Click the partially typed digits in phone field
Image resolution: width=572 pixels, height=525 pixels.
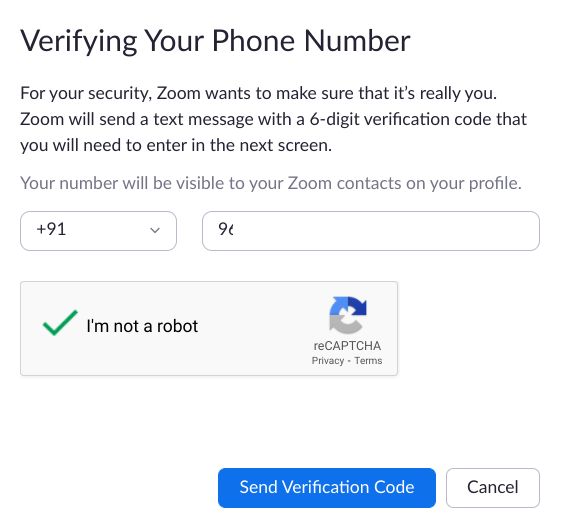(x=226, y=229)
